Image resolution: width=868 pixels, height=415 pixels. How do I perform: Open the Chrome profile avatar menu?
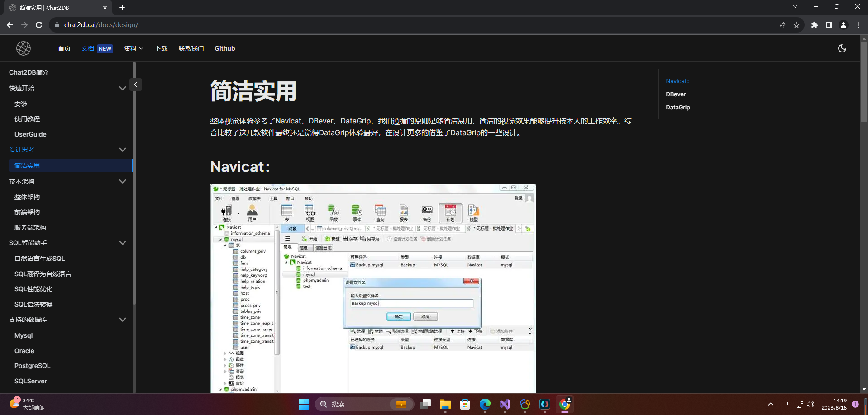click(844, 25)
